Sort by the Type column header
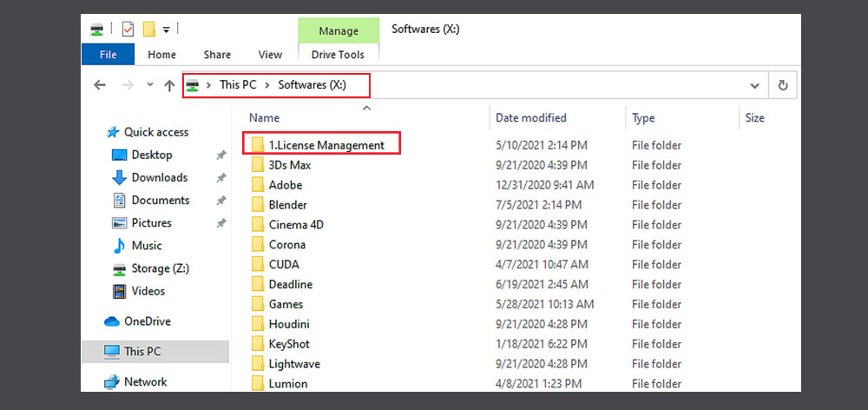This screenshot has width=868, height=410. [643, 117]
